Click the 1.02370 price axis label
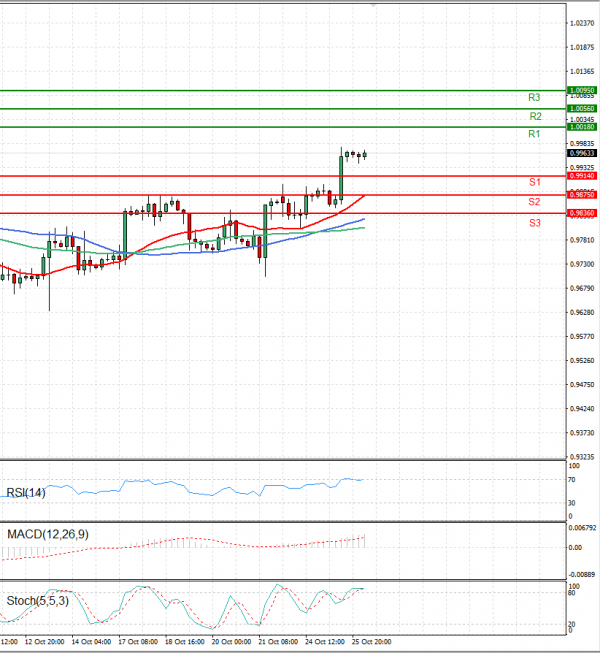 coord(581,23)
